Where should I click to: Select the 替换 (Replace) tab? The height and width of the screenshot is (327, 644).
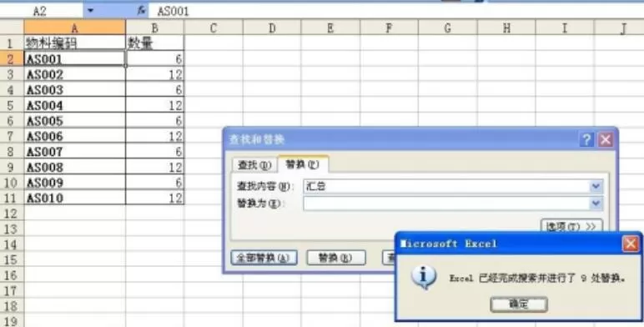pyautogui.click(x=303, y=163)
